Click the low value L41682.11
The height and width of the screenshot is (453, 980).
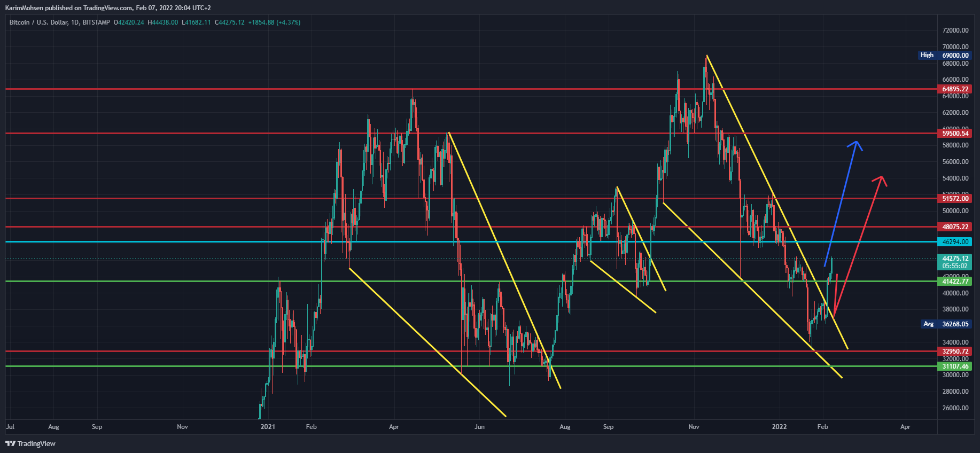(x=196, y=22)
